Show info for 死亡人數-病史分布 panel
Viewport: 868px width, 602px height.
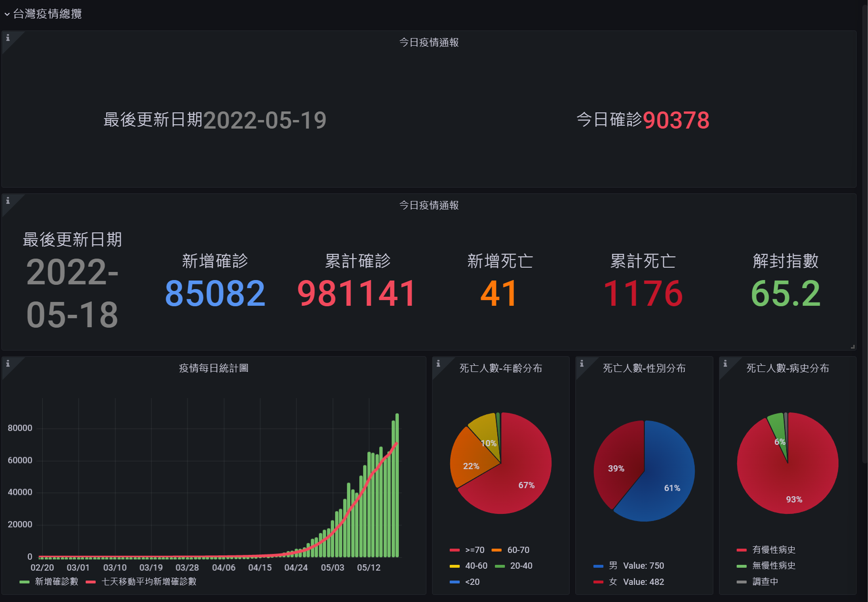coord(725,364)
